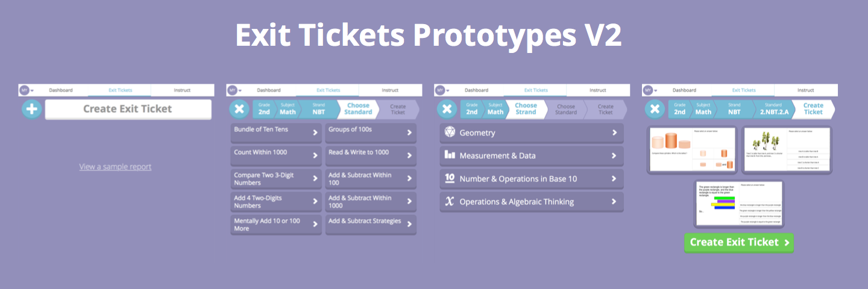Select the cylinders question thumbnail
Viewport: 868px width, 289px height.
click(692, 150)
